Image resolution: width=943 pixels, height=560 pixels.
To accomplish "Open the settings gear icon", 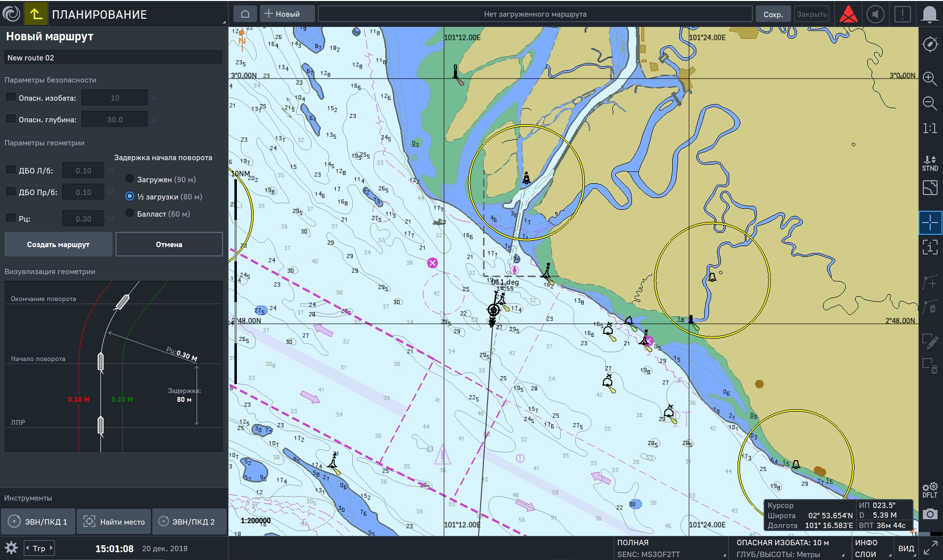I will click(x=11, y=548).
